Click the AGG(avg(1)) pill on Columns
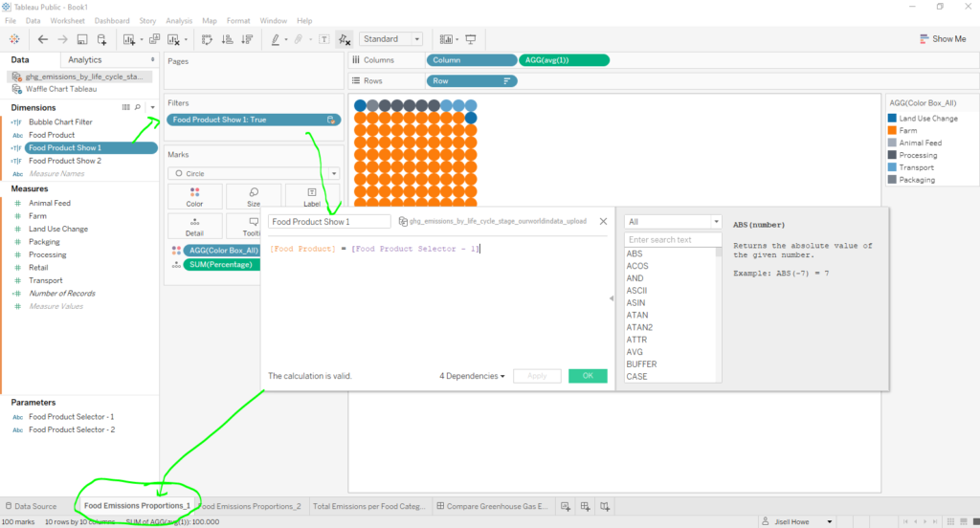The height and width of the screenshot is (528, 980). click(x=565, y=60)
